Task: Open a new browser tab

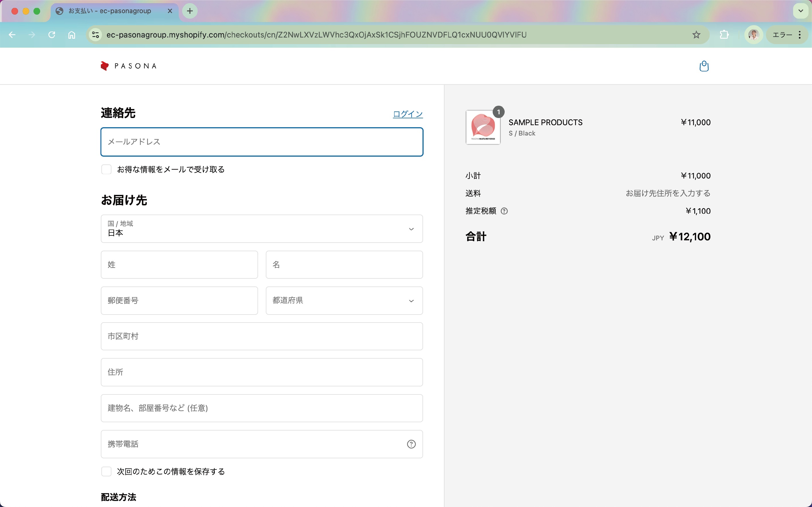Action: (x=190, y=11)
